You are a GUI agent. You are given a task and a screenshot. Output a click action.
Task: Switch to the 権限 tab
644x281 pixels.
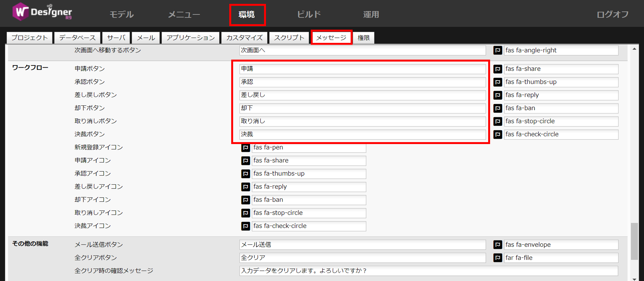tap(364, 38)
